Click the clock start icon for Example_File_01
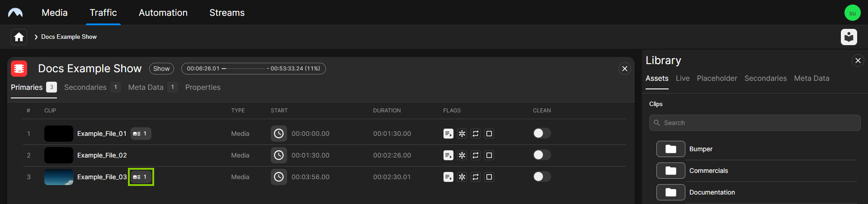868x204 pixels. coord(279,134)
